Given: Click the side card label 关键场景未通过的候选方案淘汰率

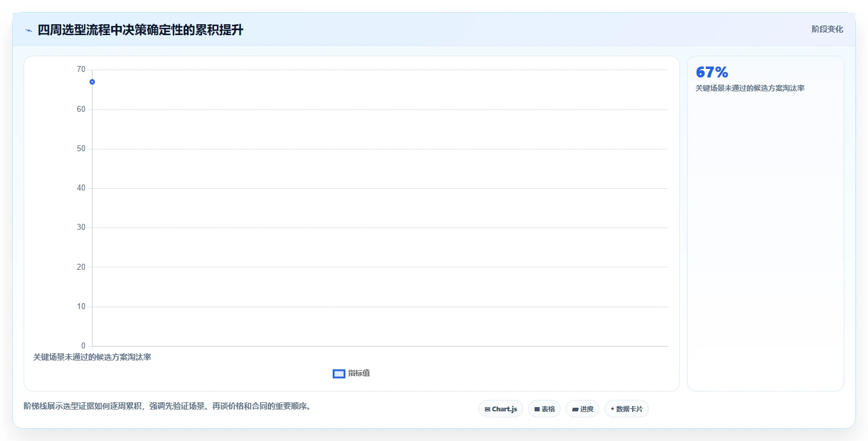Looking at the screenshot, I should point(750,88).
